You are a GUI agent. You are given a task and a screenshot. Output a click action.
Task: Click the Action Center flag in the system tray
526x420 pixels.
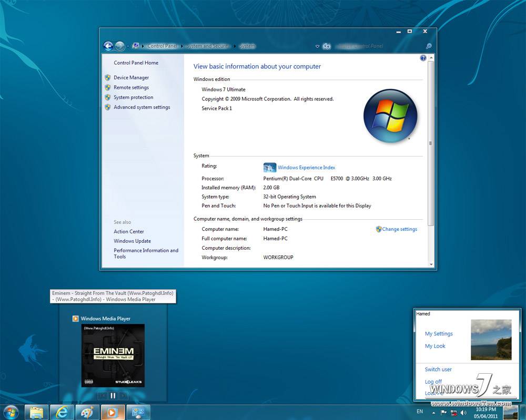click(x=443, y=412)
